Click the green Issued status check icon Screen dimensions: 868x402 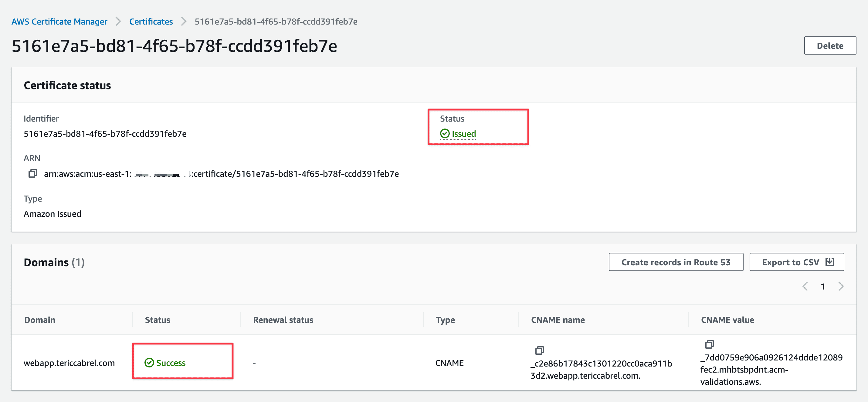point(445,133)
